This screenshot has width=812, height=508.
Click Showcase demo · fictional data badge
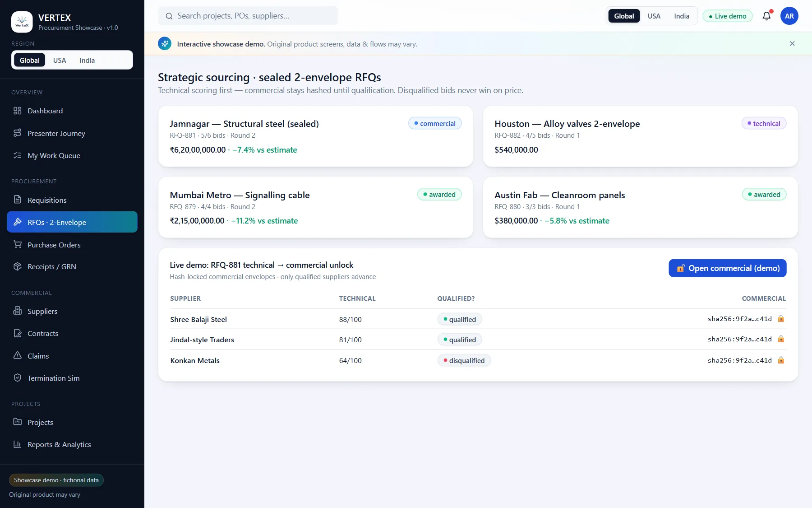(x=56, y=480)
